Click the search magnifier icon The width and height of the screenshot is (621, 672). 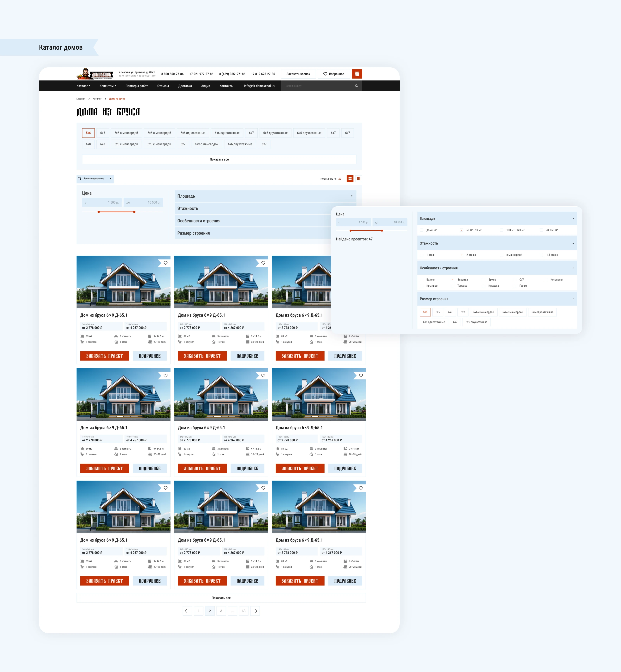(x=356, y=86)
